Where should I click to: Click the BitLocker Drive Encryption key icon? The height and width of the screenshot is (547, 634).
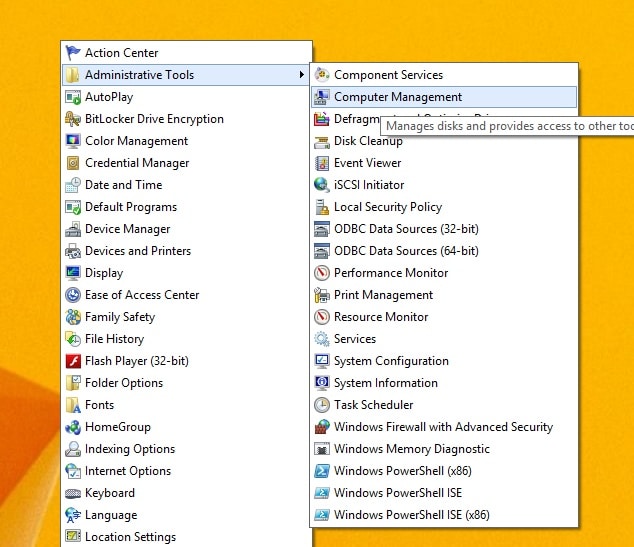(x=73, y=118)
